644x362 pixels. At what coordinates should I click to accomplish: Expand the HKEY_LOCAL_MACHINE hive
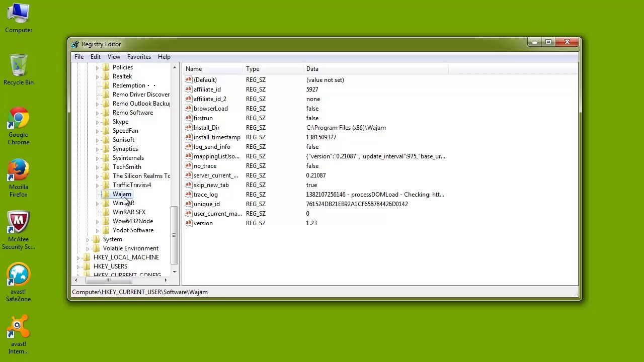coord(78,257)
